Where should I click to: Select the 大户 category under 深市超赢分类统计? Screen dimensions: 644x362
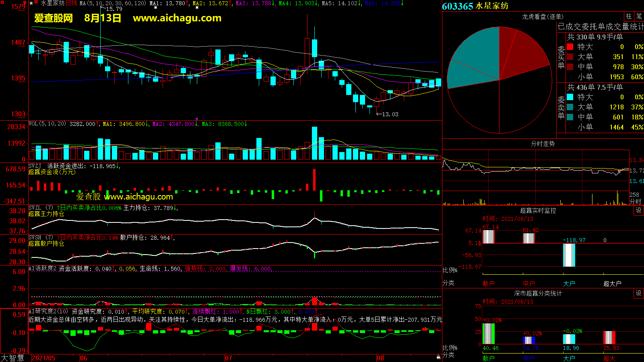coord(569,358)
